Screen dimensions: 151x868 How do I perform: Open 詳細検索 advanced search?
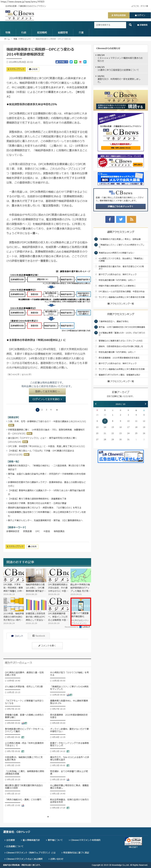pyautogui.click(x=142, y=25)
